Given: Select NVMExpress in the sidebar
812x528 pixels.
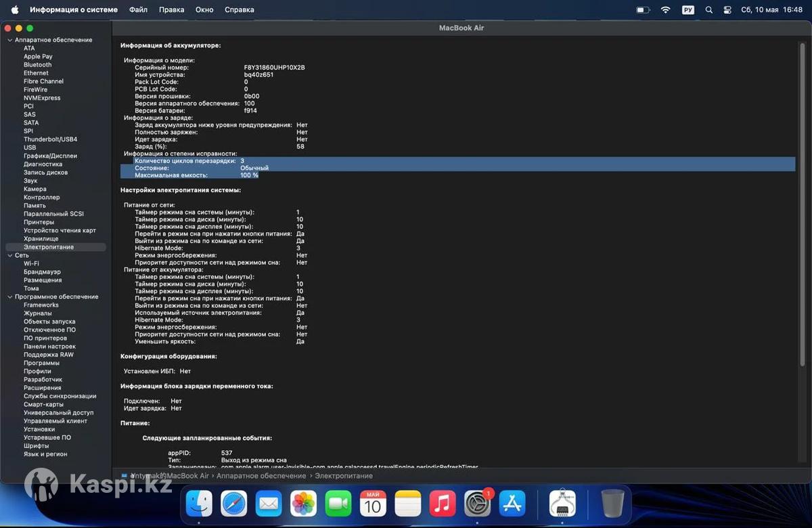Looking at the screenshot, I should [42, 98].
